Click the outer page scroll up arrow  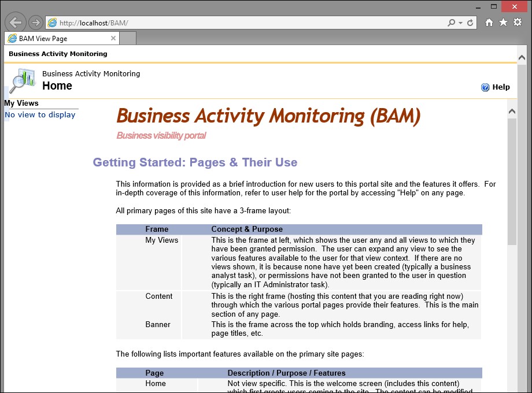pyautogui.click(x=522, y=58)
